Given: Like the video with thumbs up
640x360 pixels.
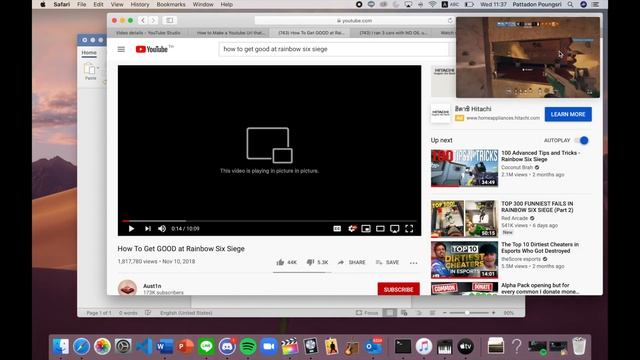Looking at the screenshot, I should (x=287, y=262).
